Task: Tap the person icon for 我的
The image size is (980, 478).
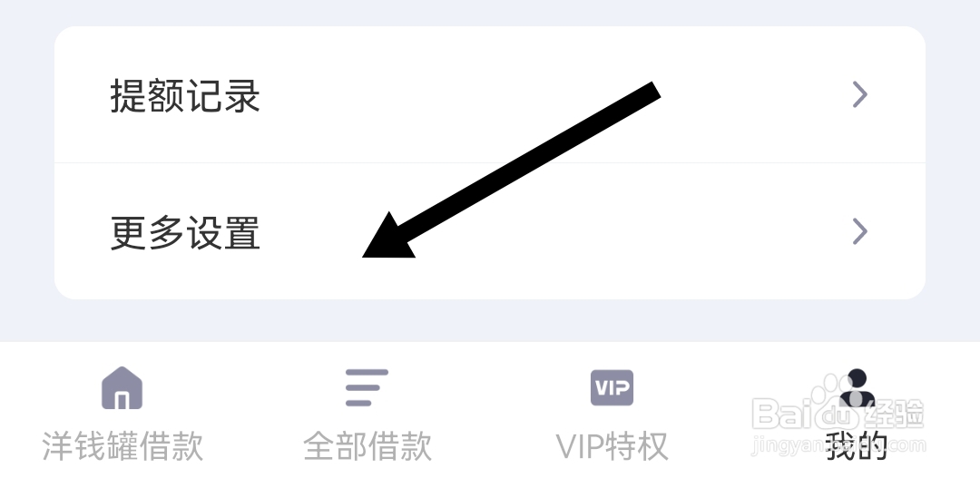Action: point(857,387)
